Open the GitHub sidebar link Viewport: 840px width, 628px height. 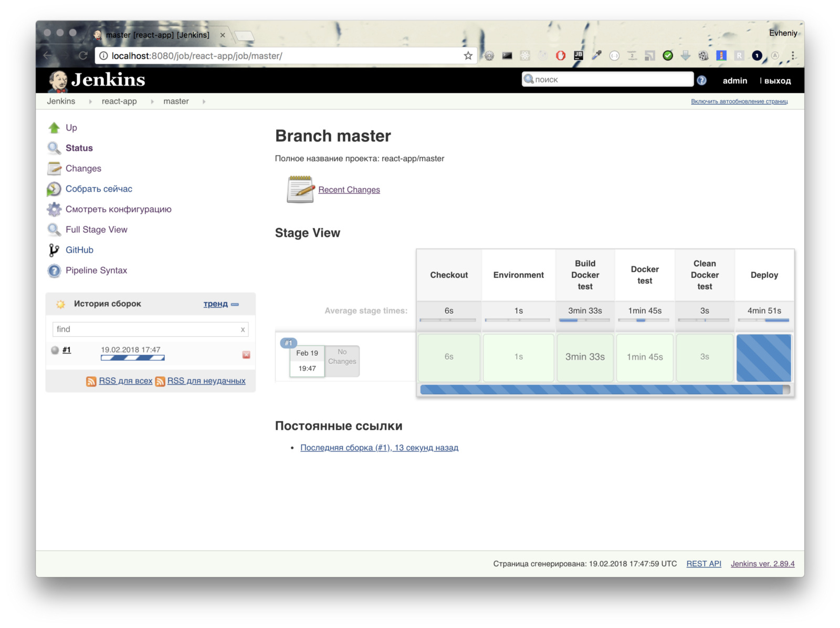click(79, 250)
